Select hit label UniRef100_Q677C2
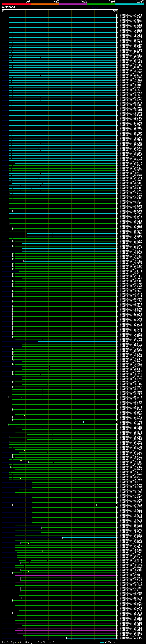146x644 pixels. tap(131, 183)
